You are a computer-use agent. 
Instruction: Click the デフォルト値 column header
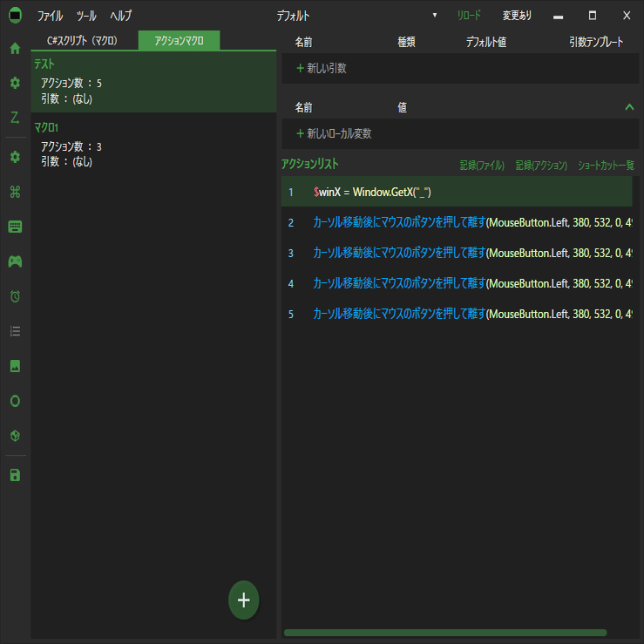[486, 42]
